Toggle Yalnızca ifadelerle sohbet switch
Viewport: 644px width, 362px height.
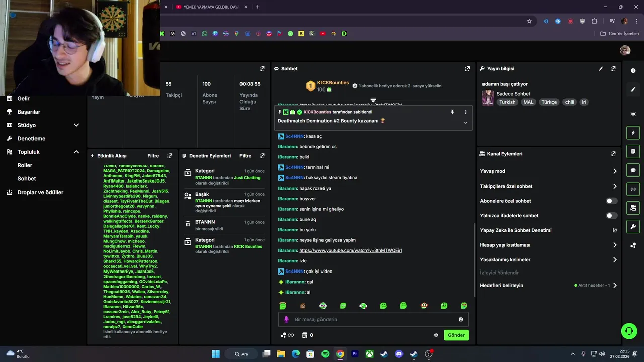tap(611, 216)
